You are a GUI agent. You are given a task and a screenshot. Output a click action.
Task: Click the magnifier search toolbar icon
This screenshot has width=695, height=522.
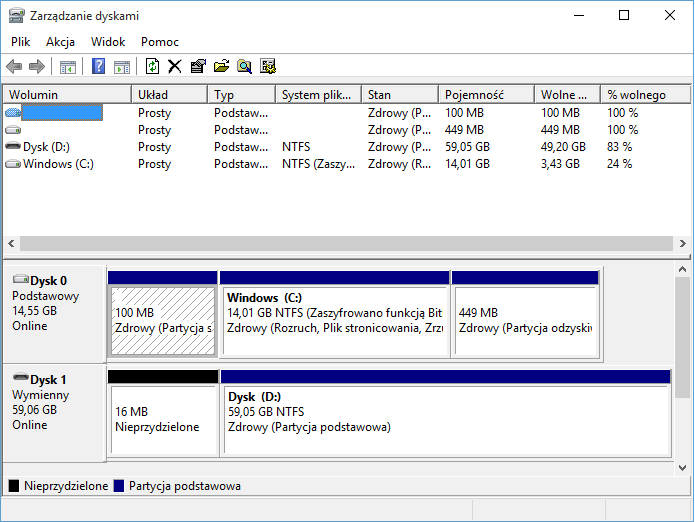[x=244, y=67]
